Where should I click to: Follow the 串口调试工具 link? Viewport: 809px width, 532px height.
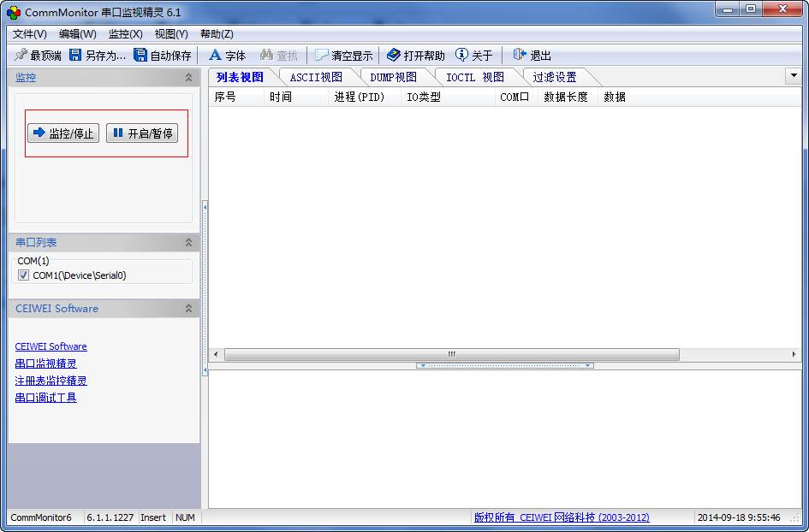[45, 398]
